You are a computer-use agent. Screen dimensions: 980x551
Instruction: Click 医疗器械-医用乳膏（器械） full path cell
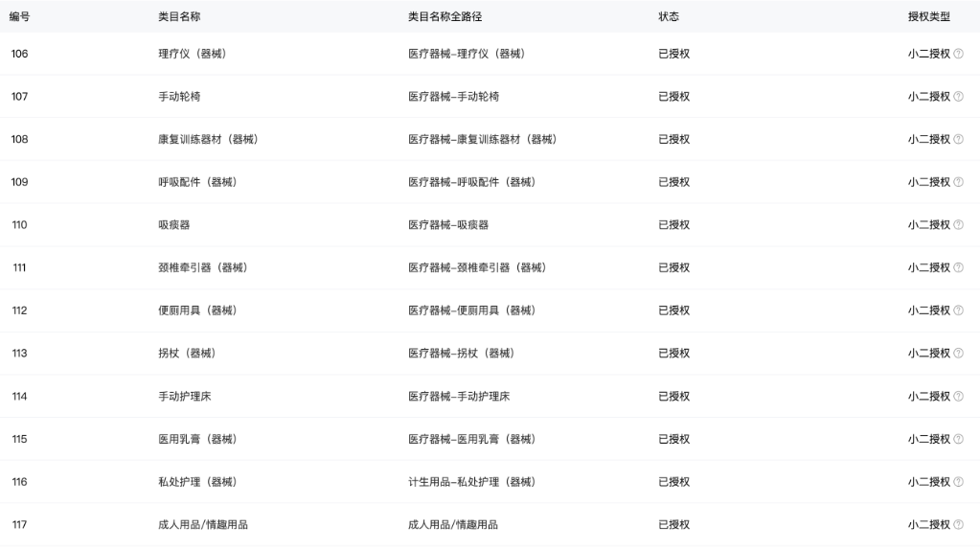(471, 439)
